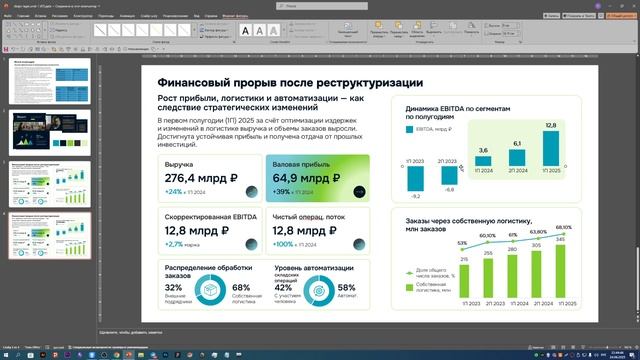Screen dimensions: 640x360
Task: Click the Чистый операц. поток heading
Action: coord(309,217)
